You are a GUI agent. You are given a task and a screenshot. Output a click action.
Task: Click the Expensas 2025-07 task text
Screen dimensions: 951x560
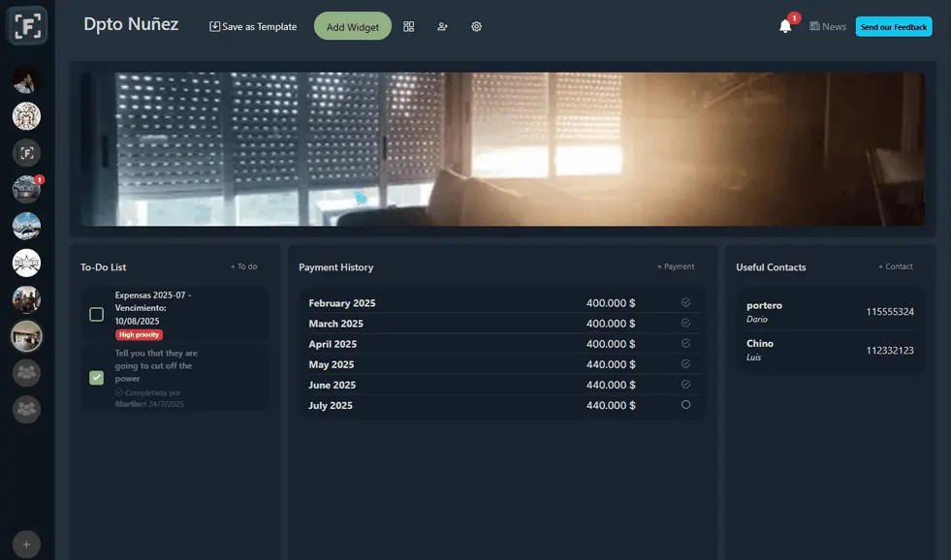click(153, 308)
